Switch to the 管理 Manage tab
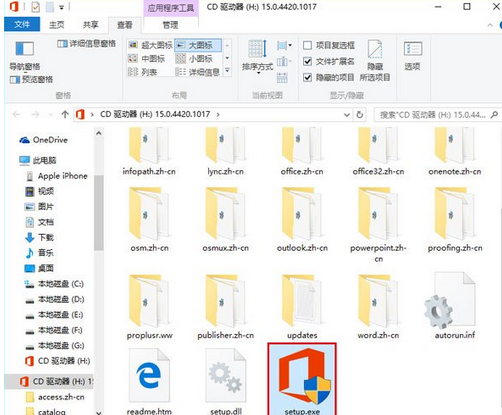This screenshot has width=502, height=415. pos(170,25)
